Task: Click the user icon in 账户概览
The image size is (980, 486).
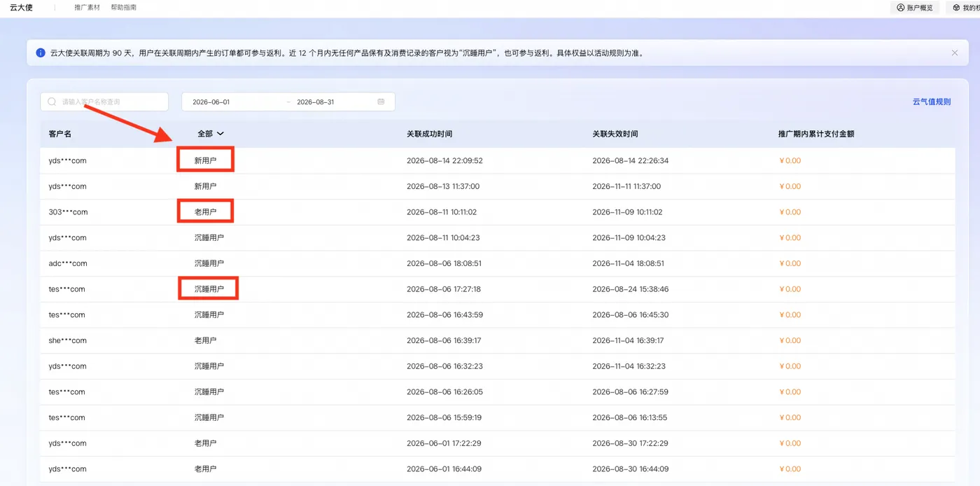Action: pos(901,8)
